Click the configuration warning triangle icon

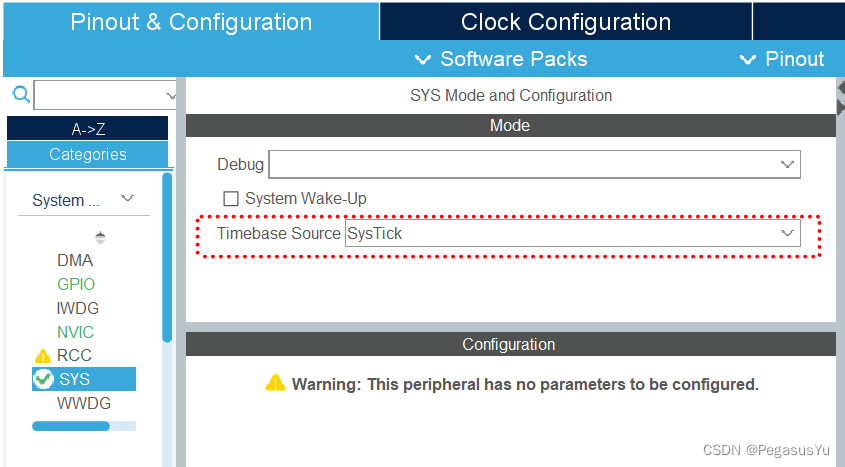point(275,383)
